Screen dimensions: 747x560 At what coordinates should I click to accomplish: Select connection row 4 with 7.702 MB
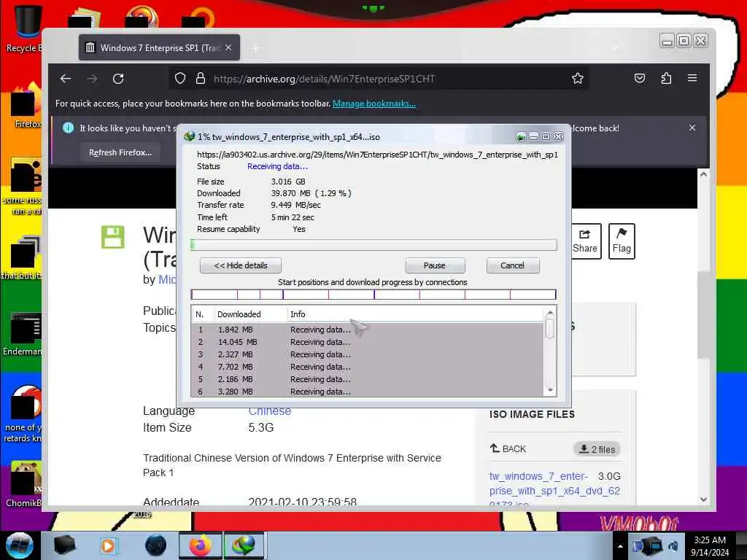367,367
